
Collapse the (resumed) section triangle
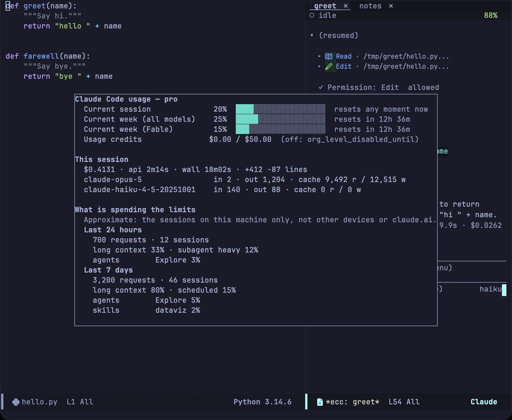(312, 35)
